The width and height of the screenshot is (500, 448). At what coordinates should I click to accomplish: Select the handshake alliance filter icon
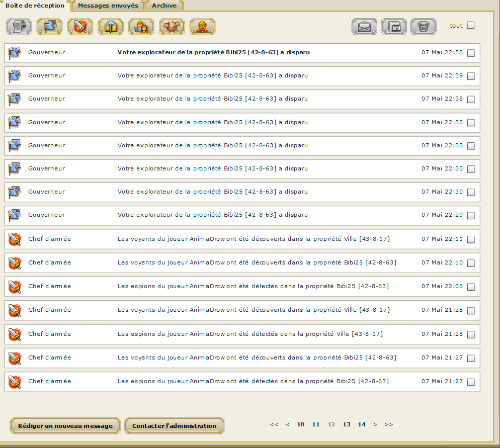click(172, 27)
